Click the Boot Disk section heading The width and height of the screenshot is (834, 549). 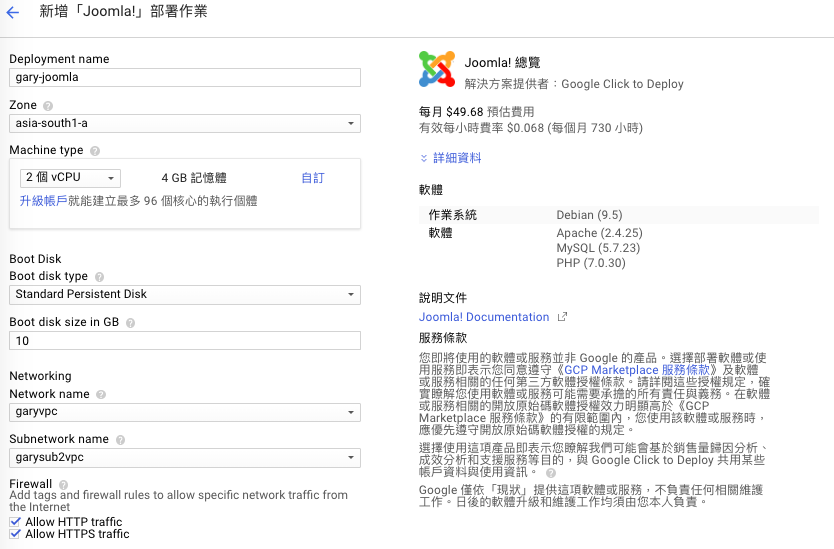pyautogui.click(x=35, y=259)
